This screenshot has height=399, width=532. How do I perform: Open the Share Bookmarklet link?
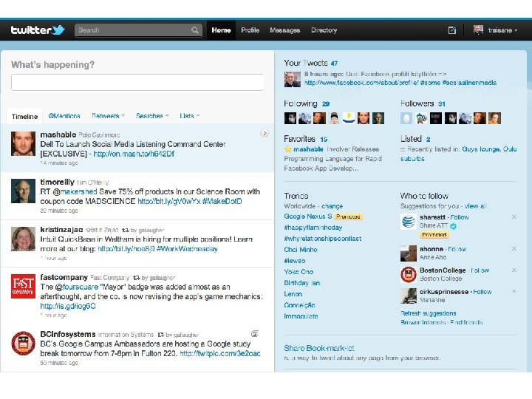coord(319,348)
